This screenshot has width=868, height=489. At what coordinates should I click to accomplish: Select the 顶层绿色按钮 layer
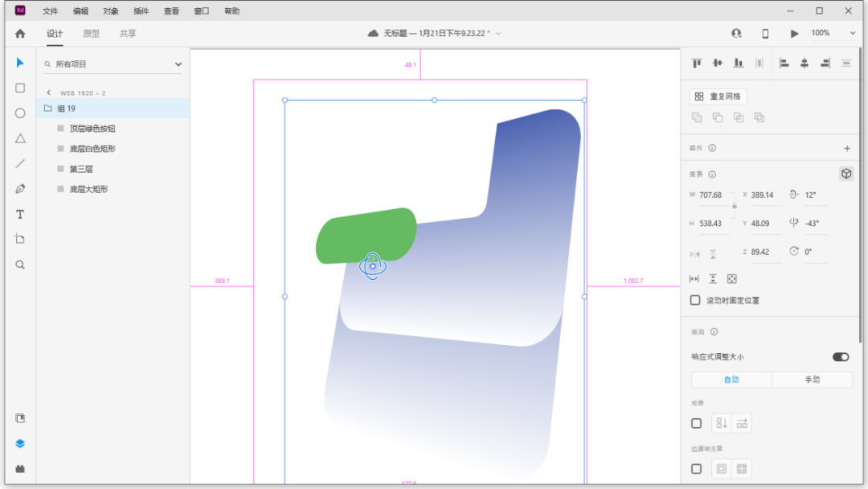(92, 129)
